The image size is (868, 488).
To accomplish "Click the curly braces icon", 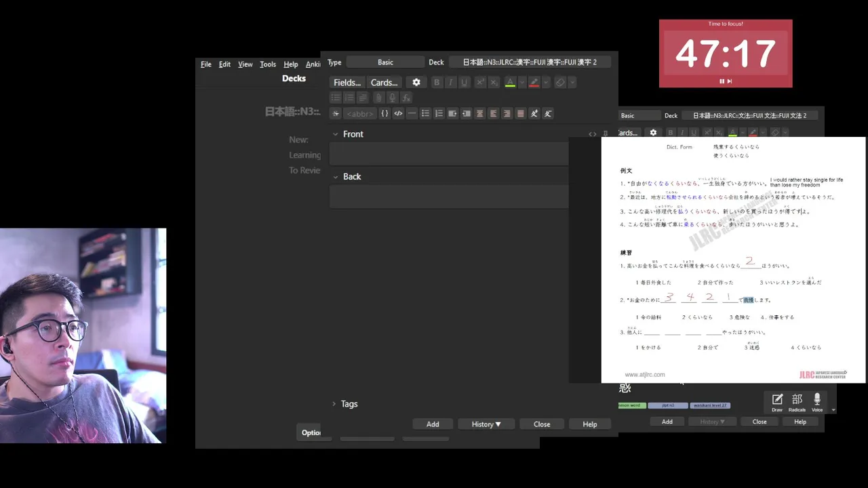I will (x=384, y=113).
